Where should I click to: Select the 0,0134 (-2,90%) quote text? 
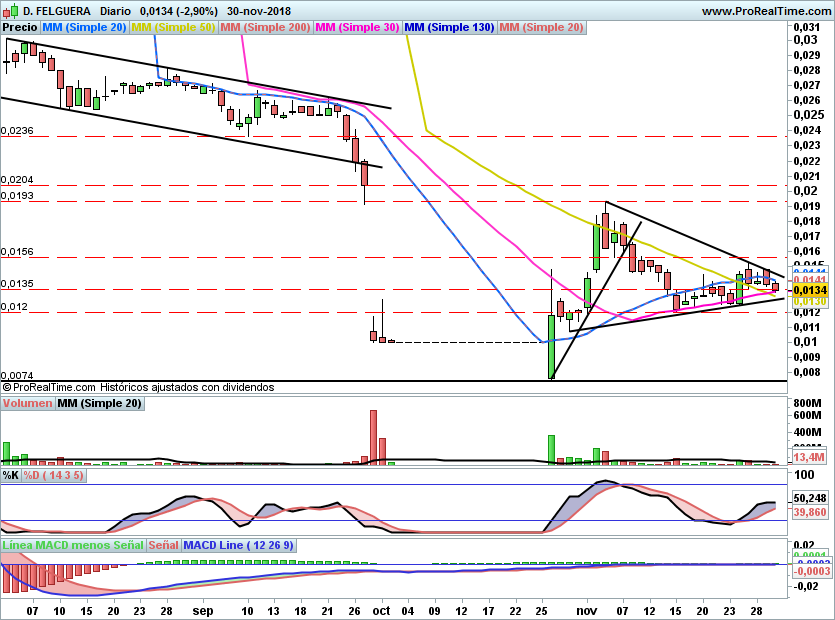pos(178,11)
